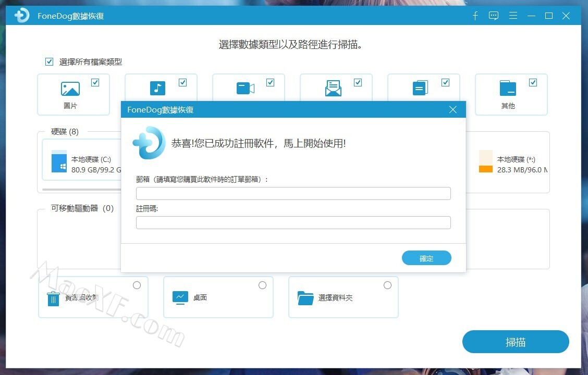Select the 資源回收筒 radio button
The width and height of the screenshot is (588, 375).
(137, 285)
